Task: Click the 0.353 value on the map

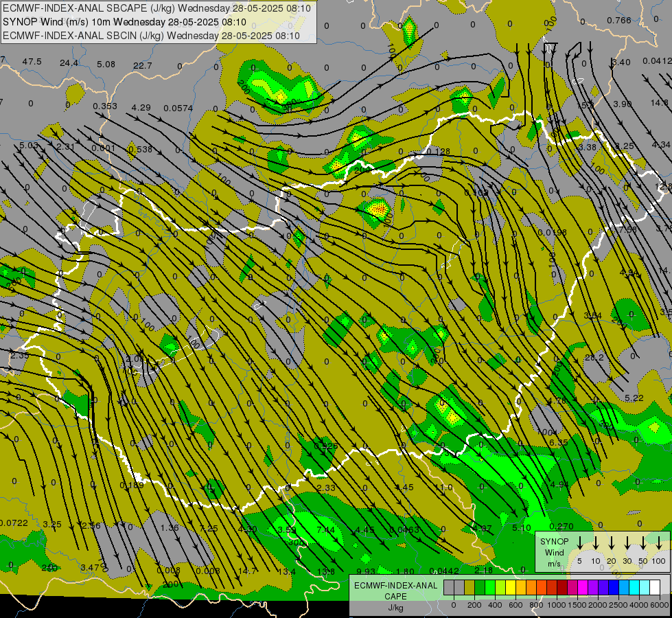Action: [105, 106]
